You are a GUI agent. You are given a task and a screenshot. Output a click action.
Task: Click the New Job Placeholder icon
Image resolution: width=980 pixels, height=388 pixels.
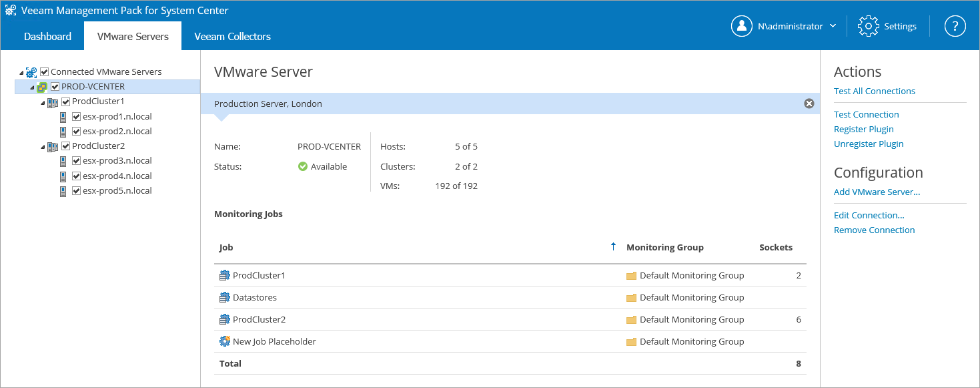(224, 341)
